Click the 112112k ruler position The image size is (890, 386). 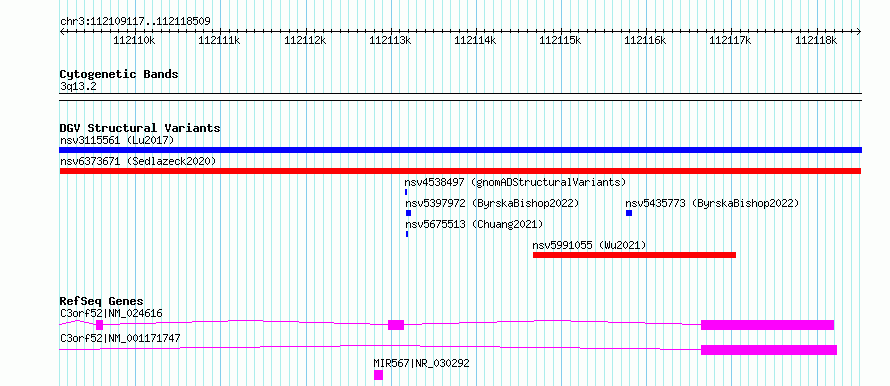click(x=305, y=40)
